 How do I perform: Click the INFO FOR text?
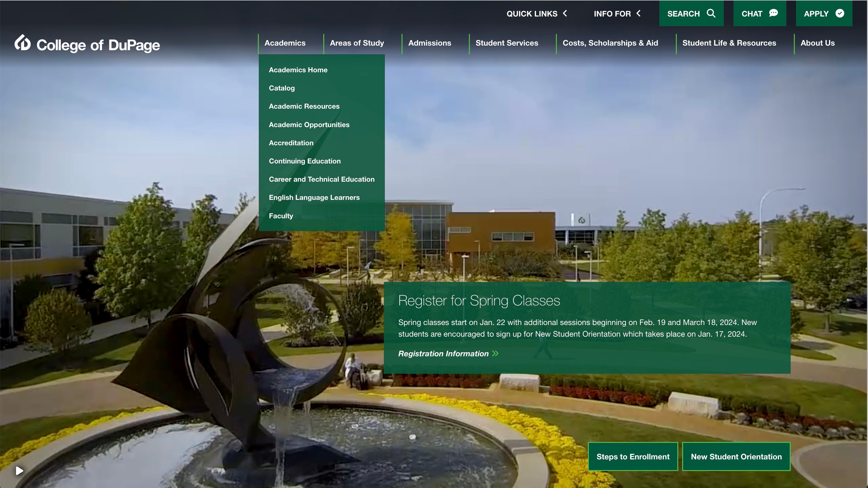[612, 14]
